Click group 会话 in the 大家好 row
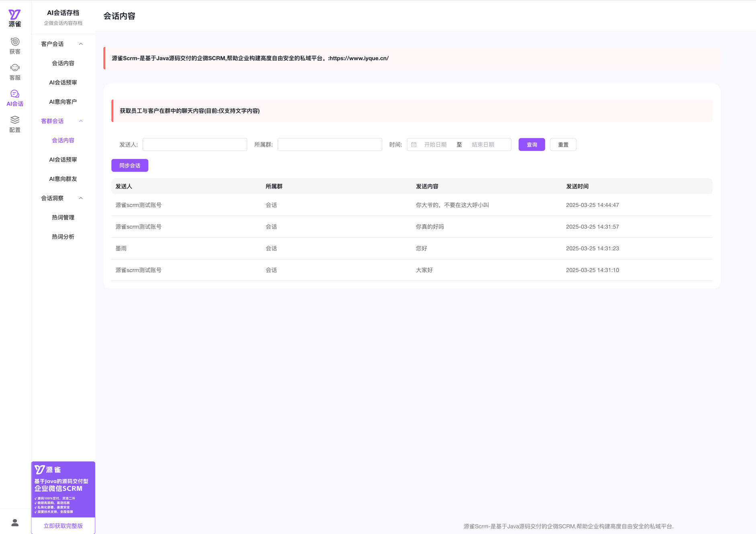This screenshot has width=756, height=534. (x=271, y=270)
